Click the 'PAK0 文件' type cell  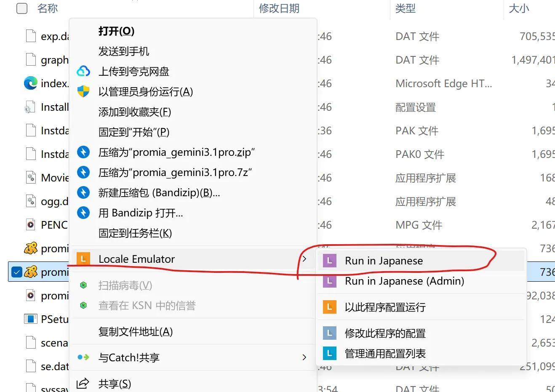click(x=420, y=154)
